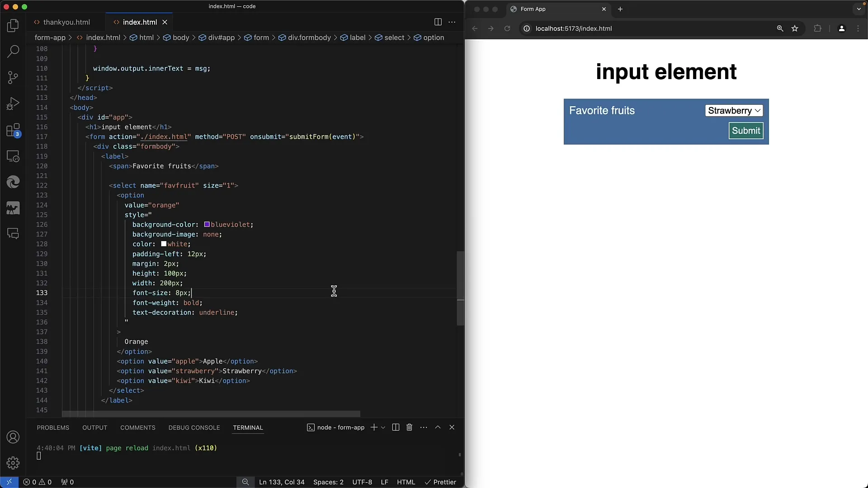Viewport: 868px width, 488px height.
Task: Click the TERMINAL tab in panel
Action: coord(248,427)
